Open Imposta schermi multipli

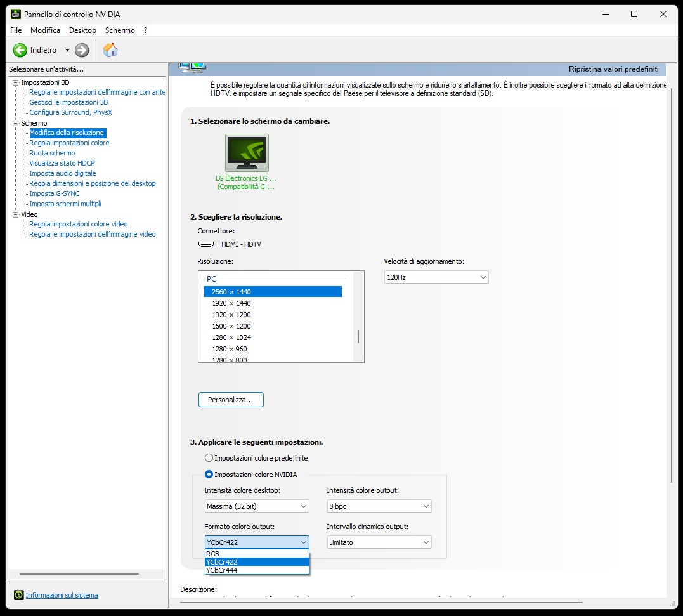coord(65,204)
